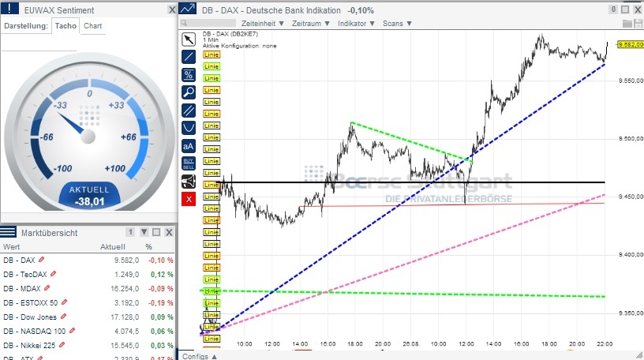Maximize the DB - DAX chart window
Screen dimensions: 644x360
coord(625,9)
